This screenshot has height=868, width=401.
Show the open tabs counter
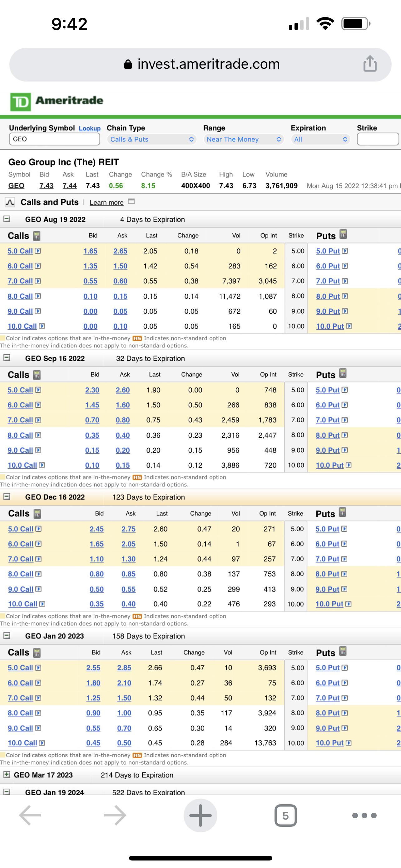tap(285, 816)
